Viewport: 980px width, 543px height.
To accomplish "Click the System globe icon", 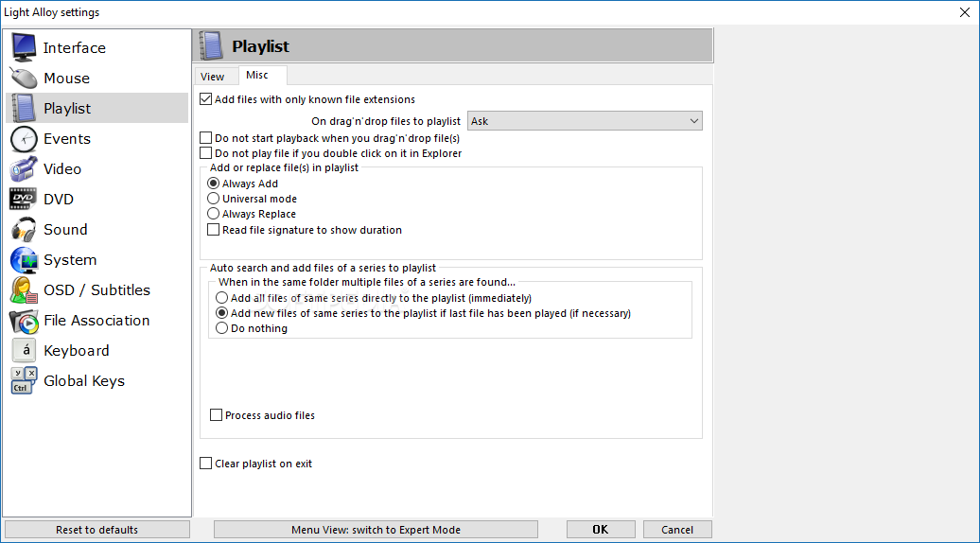I will click(24, 260).
